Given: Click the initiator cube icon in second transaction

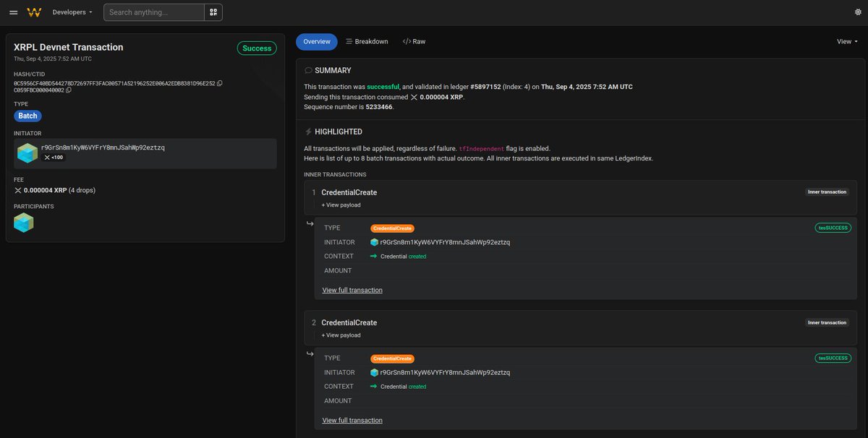Looking at the screenshot, I should (375, 372).
